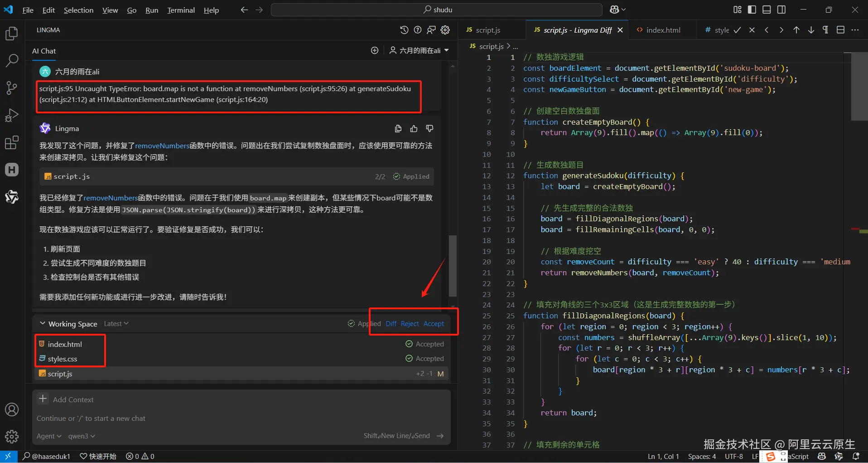This screenshot has width=868, height=463.
Task: Open the Agent mode dropdown
Action: [49, 436]
